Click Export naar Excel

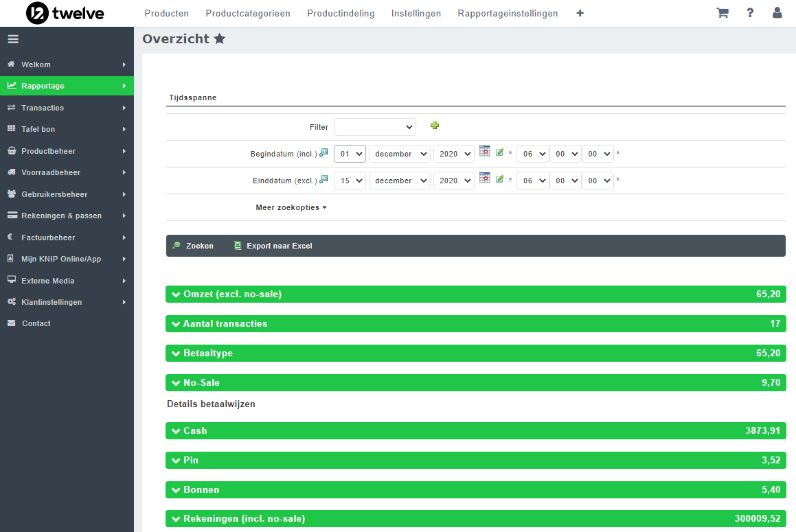273,246
